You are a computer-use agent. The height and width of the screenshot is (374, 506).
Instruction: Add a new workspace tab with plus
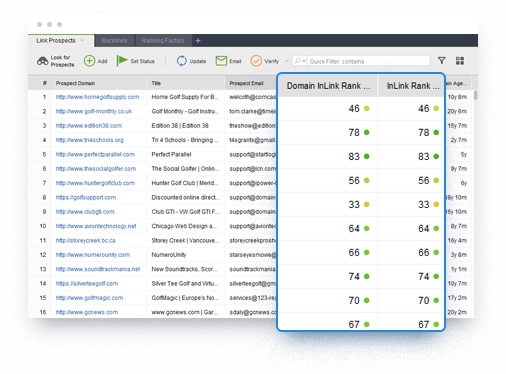click(x=198, y=41)
